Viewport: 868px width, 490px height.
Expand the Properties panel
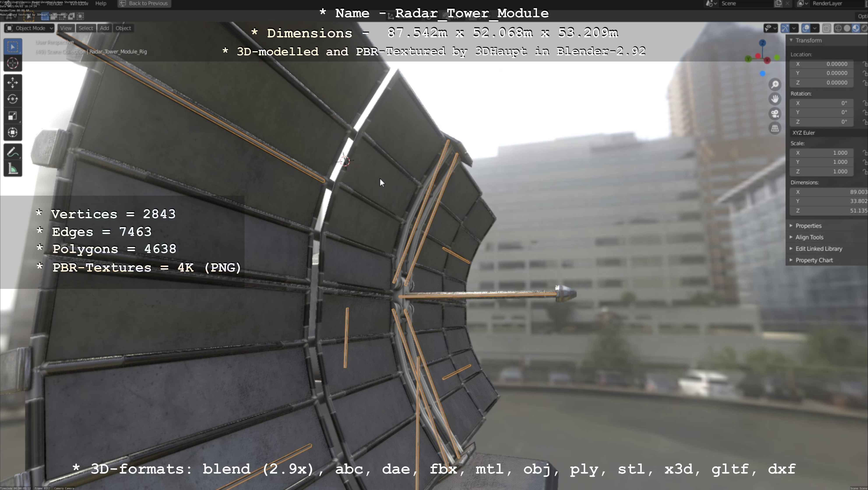[808, 226]
